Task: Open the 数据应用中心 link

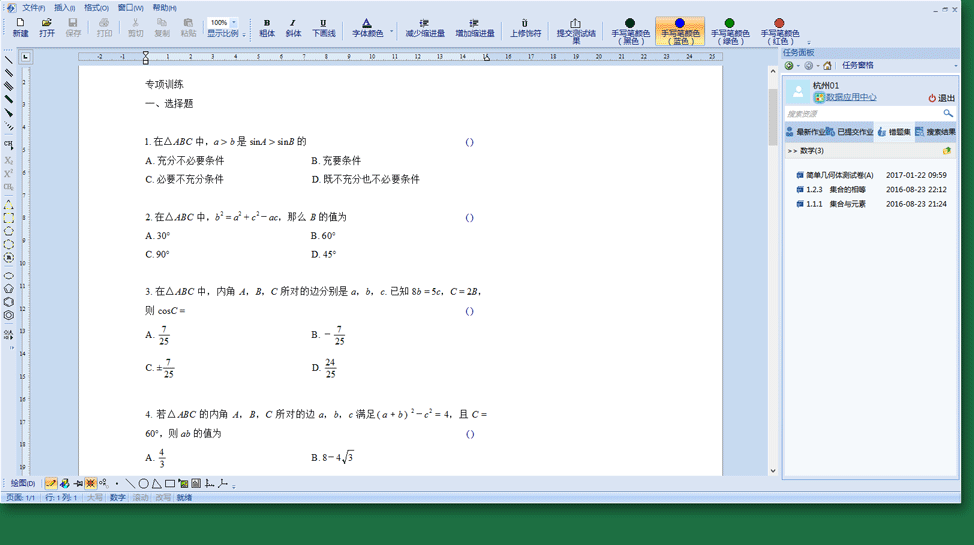Action: [850, 98]
